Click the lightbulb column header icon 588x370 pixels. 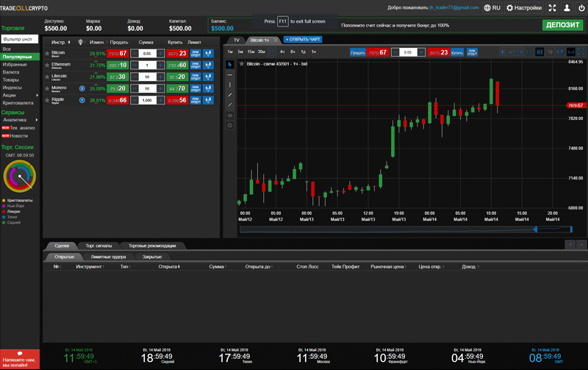click(80, 43)
